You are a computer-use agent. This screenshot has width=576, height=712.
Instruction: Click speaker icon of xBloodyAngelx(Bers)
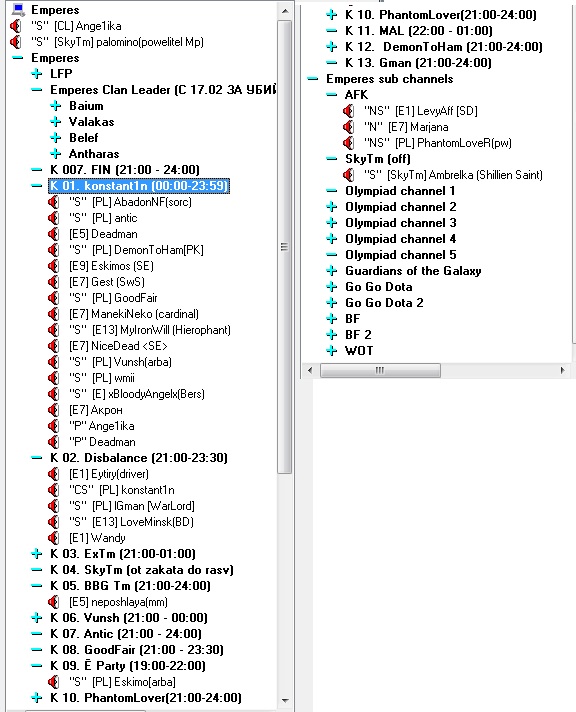pos(54,394)
